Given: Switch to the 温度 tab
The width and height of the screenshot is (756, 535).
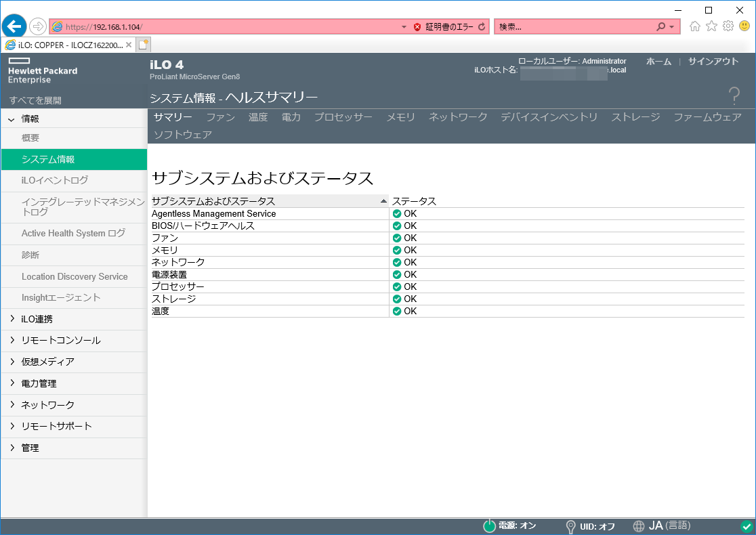Looking at the screenshot, I should (x=258, y=117).
